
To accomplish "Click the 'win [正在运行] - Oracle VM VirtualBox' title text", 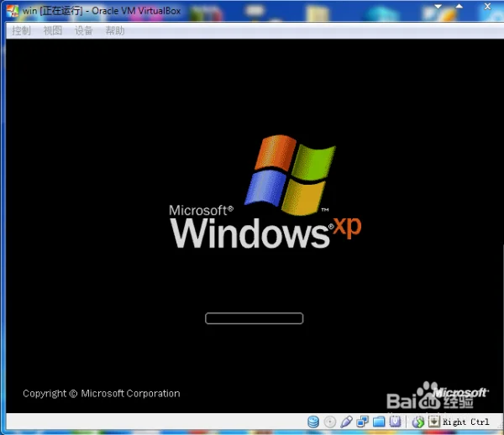I will [102, 11].
